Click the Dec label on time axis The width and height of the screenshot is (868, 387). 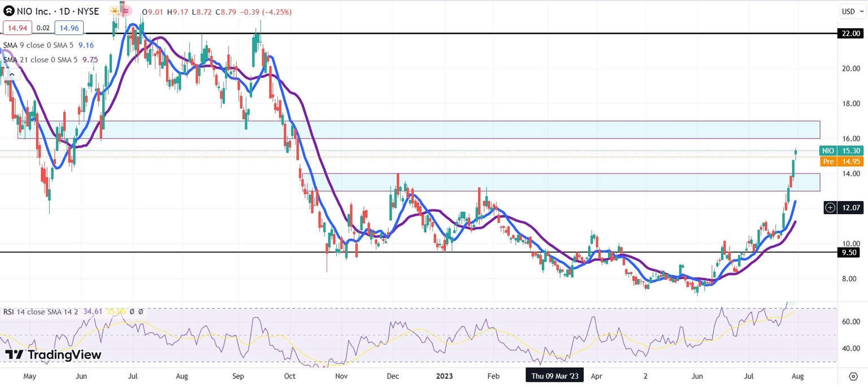click(x=394, y=375)
